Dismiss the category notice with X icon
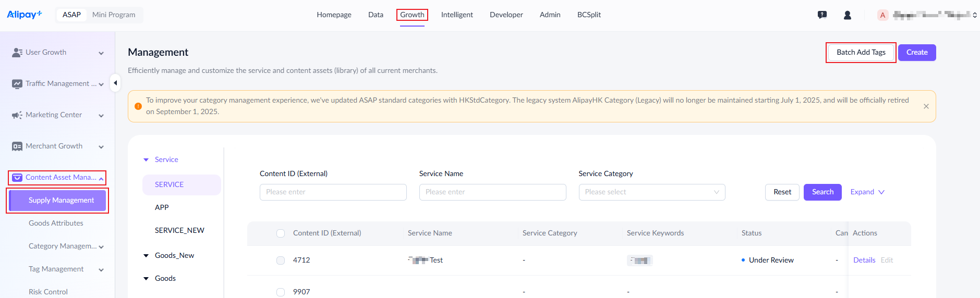Screen dimensions: 980x298 [926, 106]
